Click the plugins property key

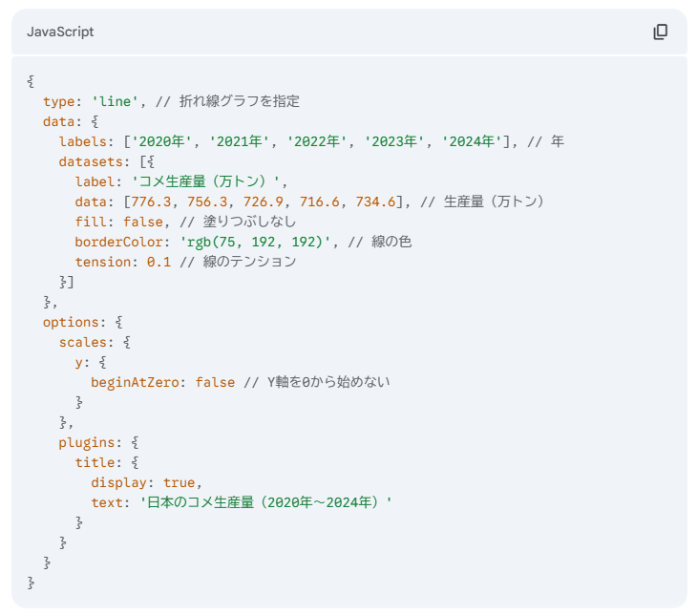pos(90,442)
